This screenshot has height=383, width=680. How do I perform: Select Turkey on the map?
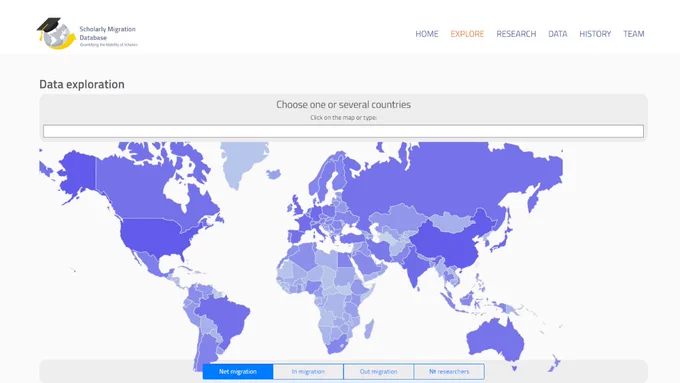point(352,238)
